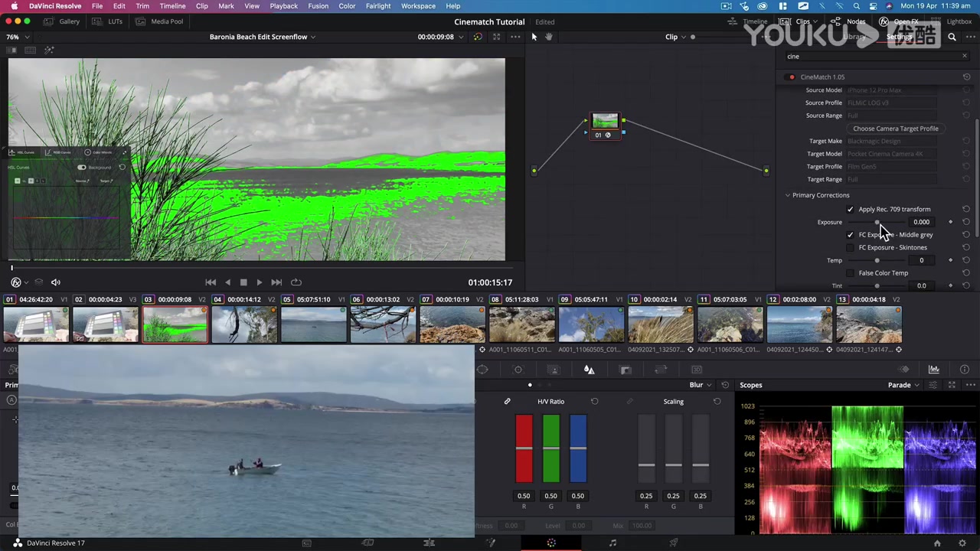Reset the Scaling control

(717, 401)
